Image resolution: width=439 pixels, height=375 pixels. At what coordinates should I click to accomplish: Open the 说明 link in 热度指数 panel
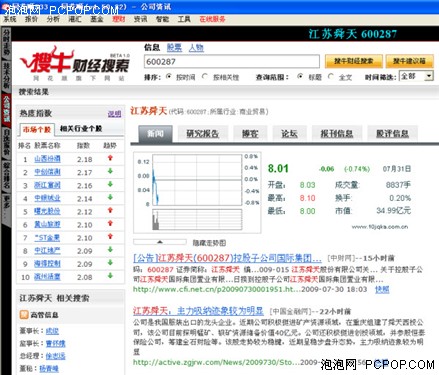114,114
